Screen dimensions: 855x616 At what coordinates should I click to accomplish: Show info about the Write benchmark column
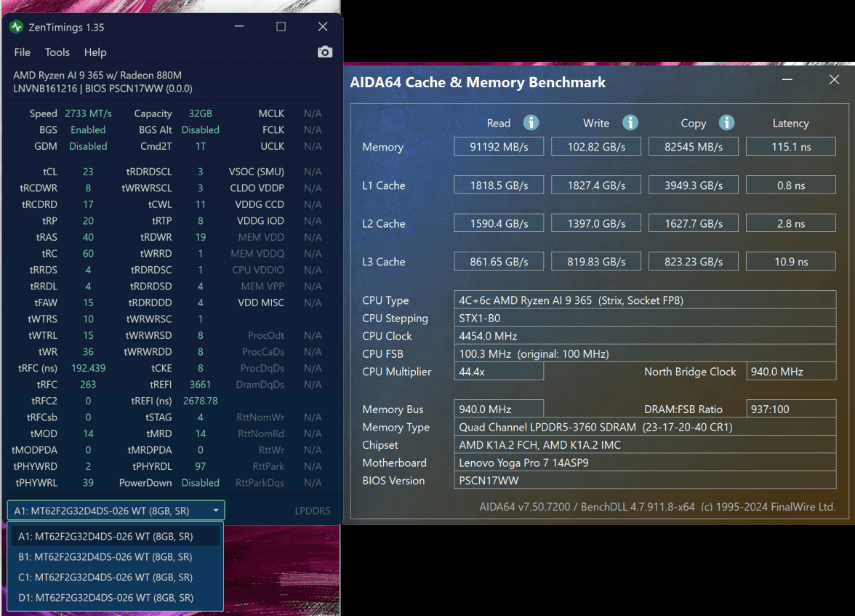pyautogui.click(x=630, y=123)
